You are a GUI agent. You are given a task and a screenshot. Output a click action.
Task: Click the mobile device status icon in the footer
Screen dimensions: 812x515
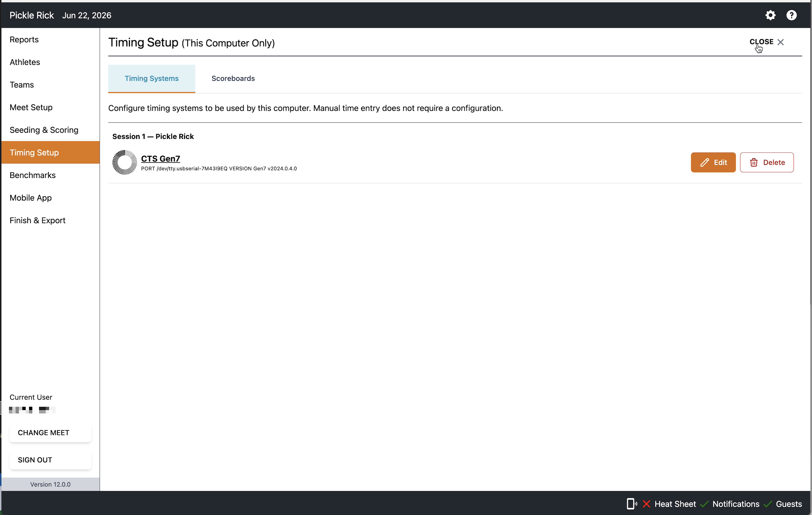point(632,504)
